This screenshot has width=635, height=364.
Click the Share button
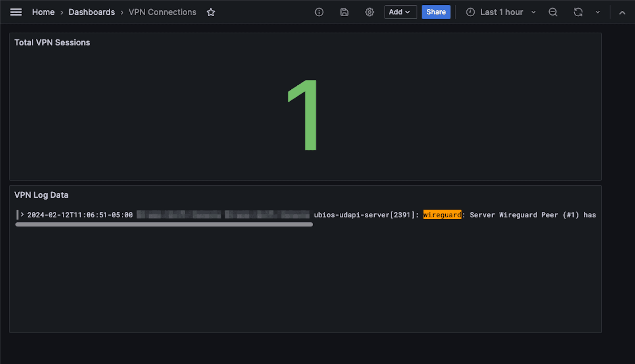tap(436, 12)
